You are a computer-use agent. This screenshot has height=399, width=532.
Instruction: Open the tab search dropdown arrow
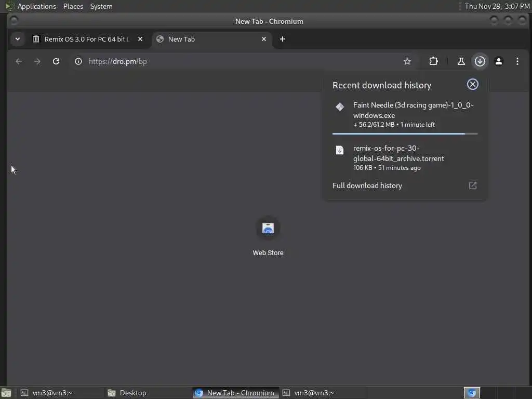click(18, 39)
